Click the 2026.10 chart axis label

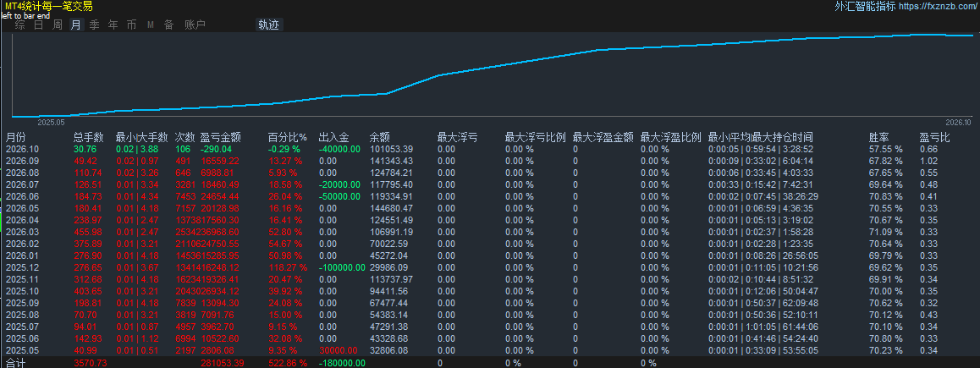958,123
